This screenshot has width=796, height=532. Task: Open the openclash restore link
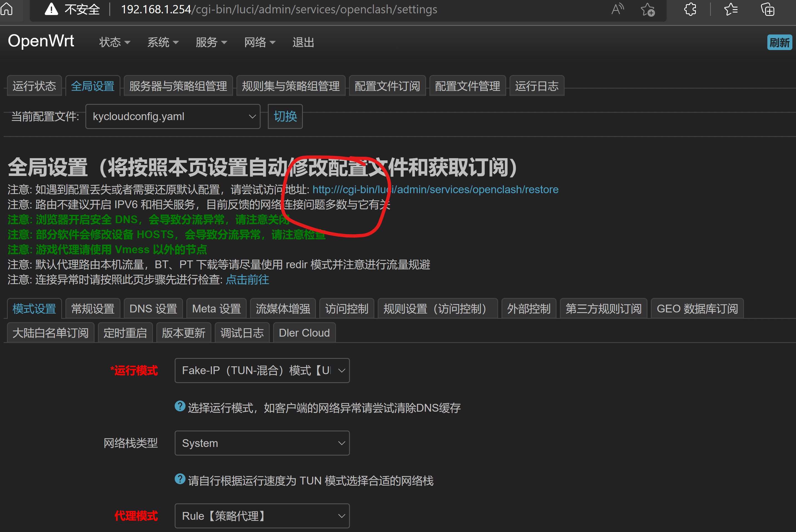(x=435, y=189)
